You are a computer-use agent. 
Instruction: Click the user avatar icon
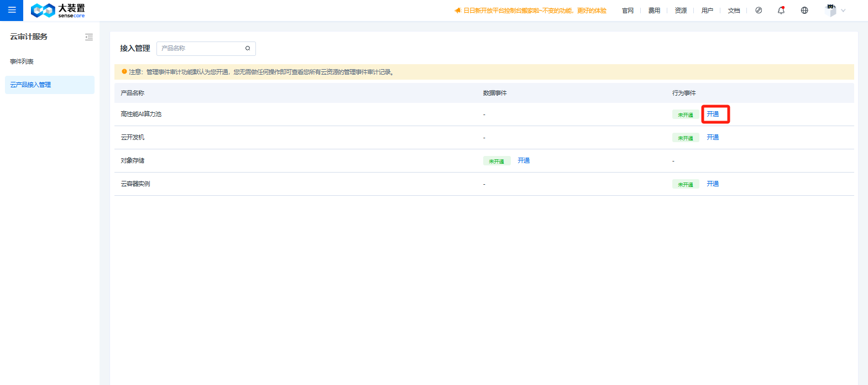[x=830, y=11]
